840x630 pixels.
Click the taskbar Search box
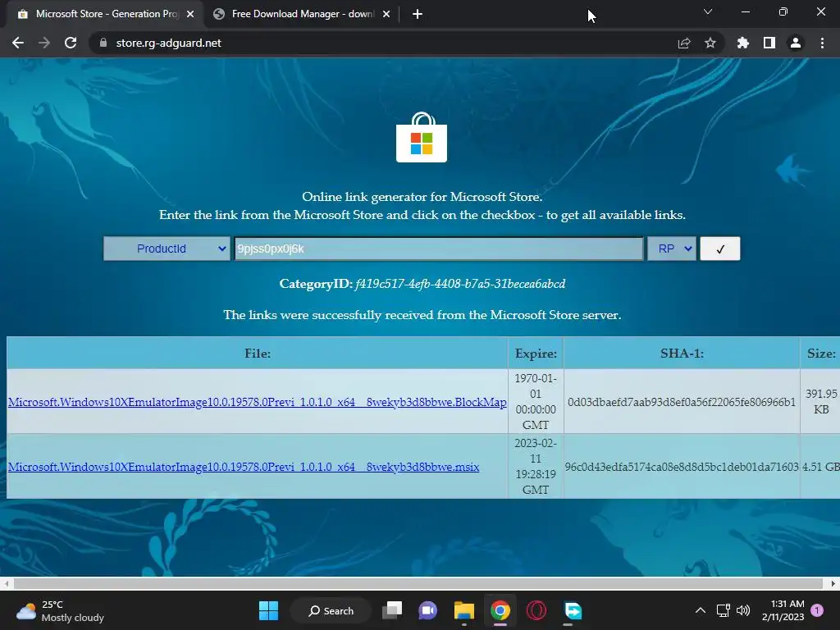(x=331, y=610)
